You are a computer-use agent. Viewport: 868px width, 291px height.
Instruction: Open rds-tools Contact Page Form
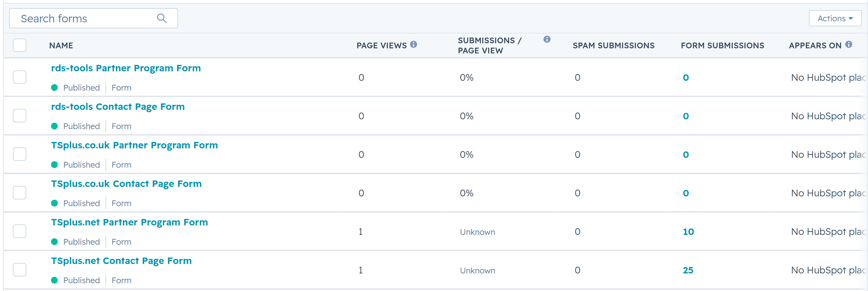point(118,107)
